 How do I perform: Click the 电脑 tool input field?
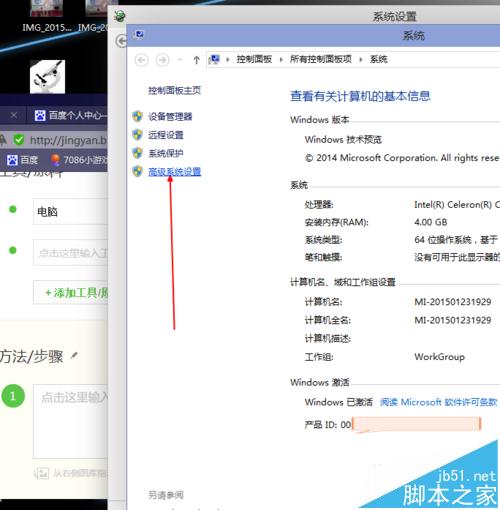pos(70,212)
